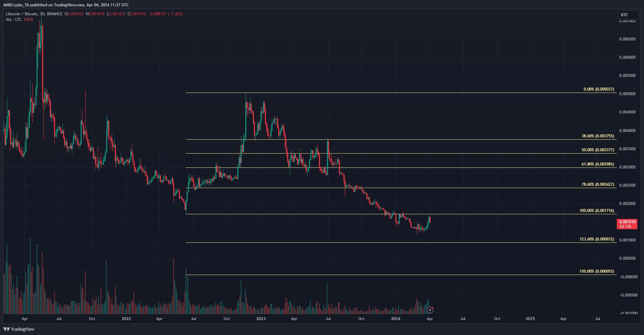
Task: Click the TradingView logo at bottom
Action: (x=19, y=329)
